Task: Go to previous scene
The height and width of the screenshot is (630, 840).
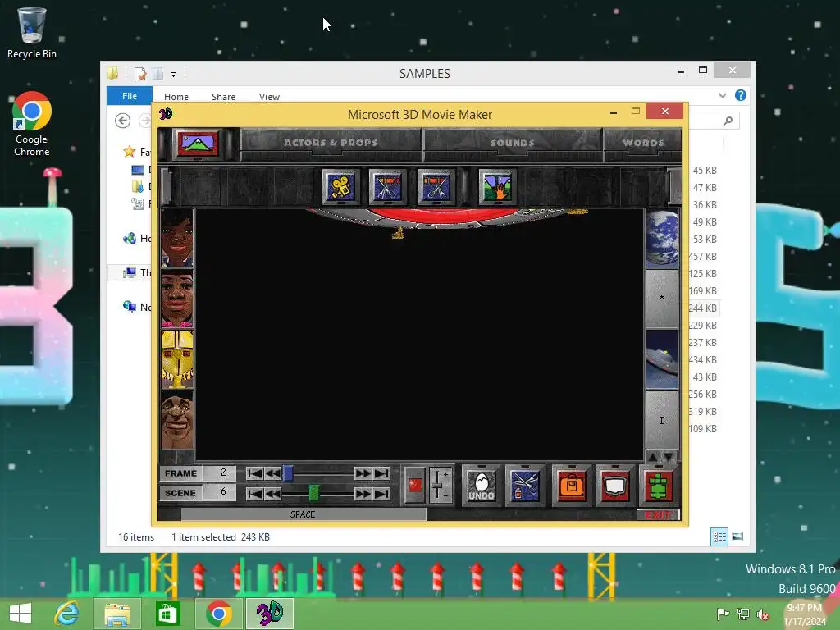Action: tap(272, 493)
